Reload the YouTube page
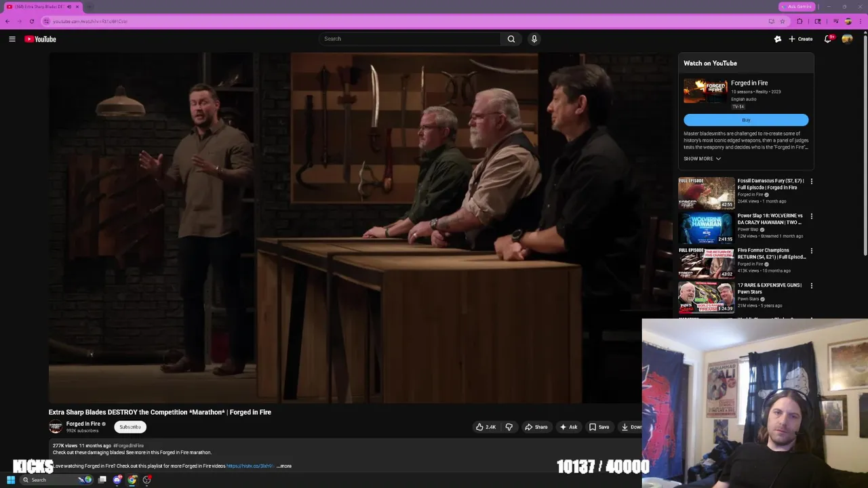 pos(32,21)
